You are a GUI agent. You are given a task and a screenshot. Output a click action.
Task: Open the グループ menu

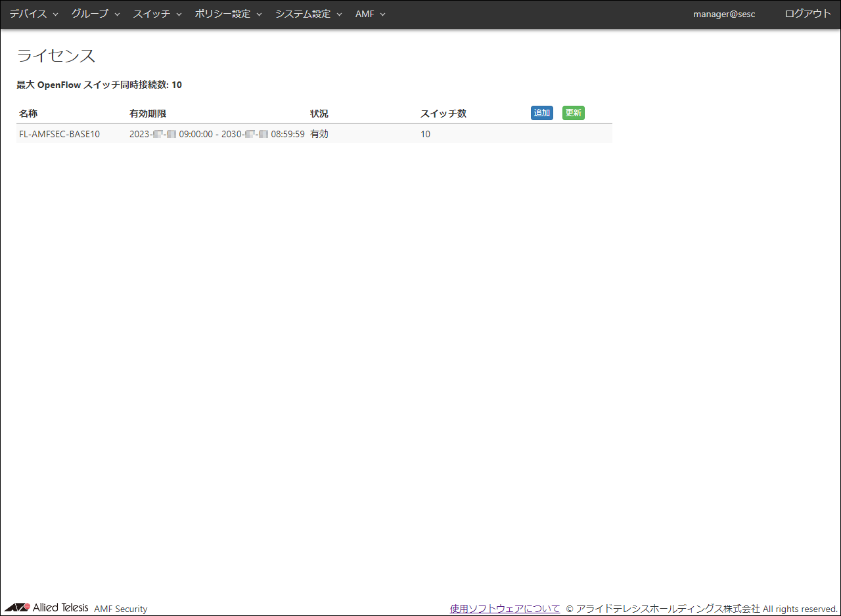[90, 14]
